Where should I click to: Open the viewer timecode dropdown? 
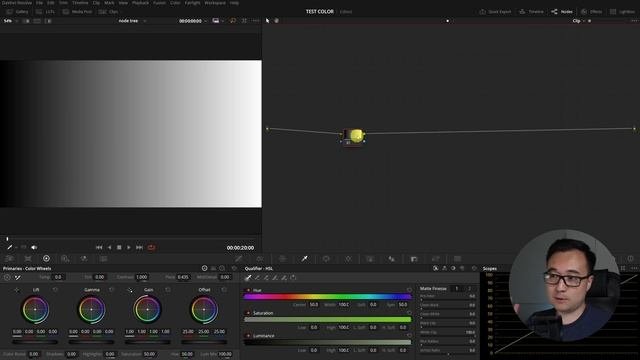tap(193, 21)
